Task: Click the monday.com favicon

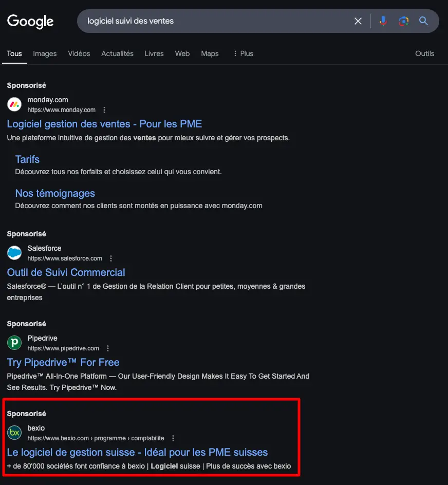Action: pyautogui.click(x=14, y=104)
